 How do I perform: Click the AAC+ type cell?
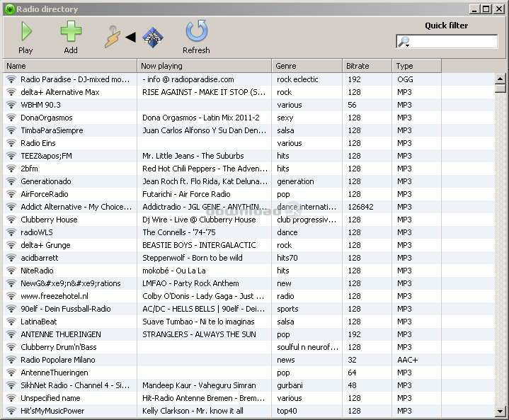click(x=407, y=360)
